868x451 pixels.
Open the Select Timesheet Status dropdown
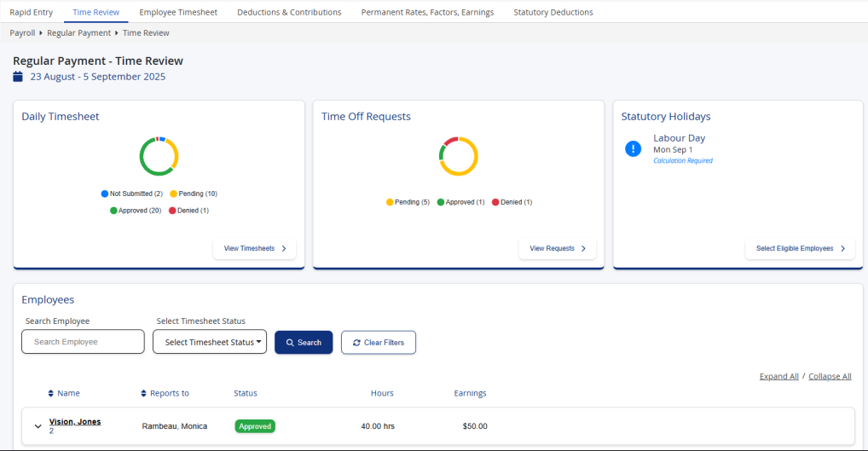(x=210, y=342)
